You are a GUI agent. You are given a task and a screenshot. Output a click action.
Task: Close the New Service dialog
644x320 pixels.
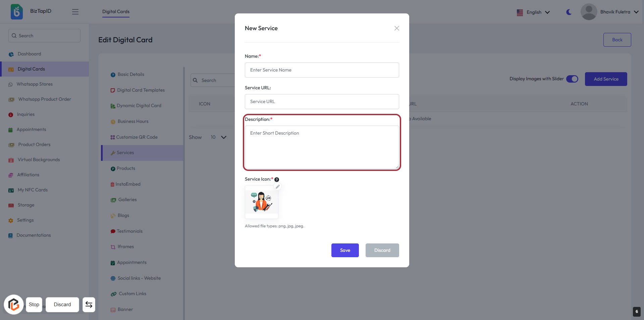coord(396,28)
